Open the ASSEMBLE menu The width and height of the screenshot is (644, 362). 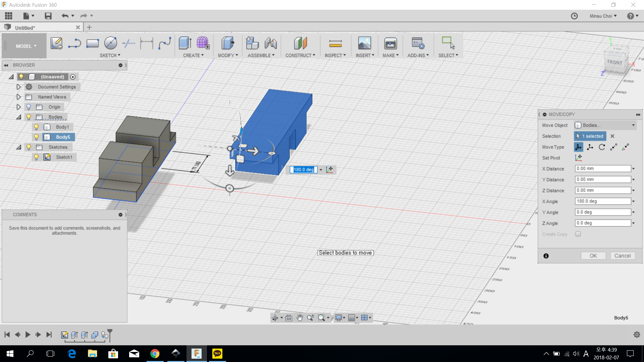point(261,55)
